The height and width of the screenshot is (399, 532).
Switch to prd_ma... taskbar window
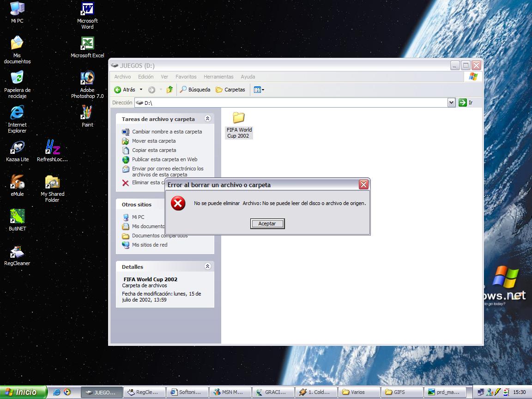(x=445, y=392)
